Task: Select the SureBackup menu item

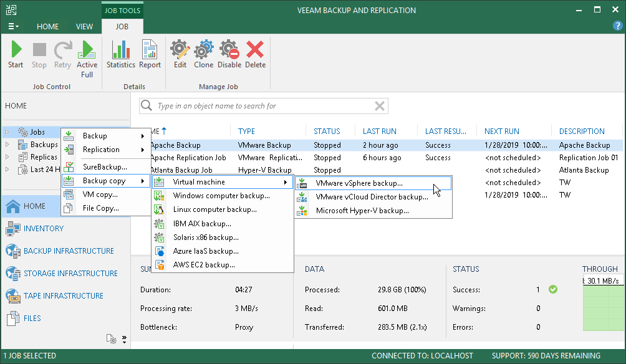Action: point(105,167)
